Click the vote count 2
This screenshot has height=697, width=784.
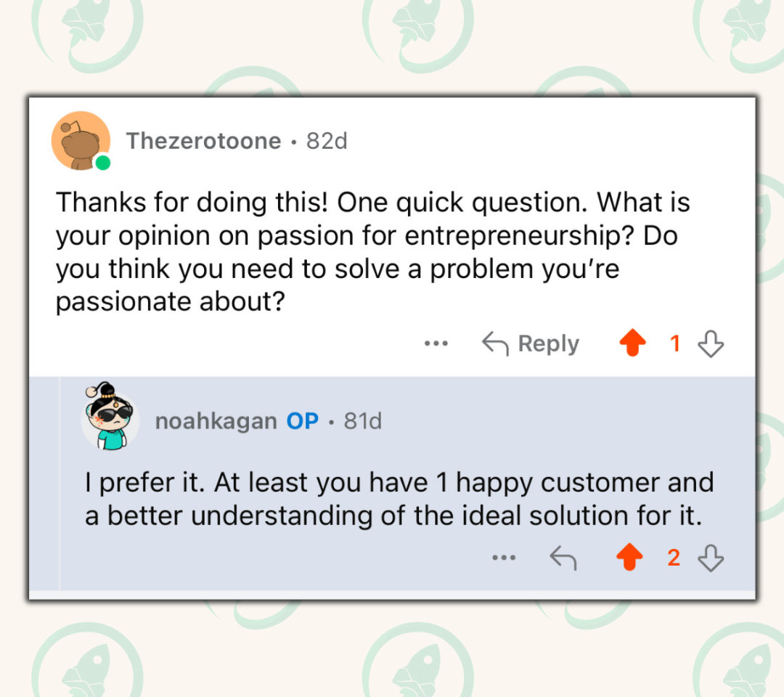coord(674,558)
